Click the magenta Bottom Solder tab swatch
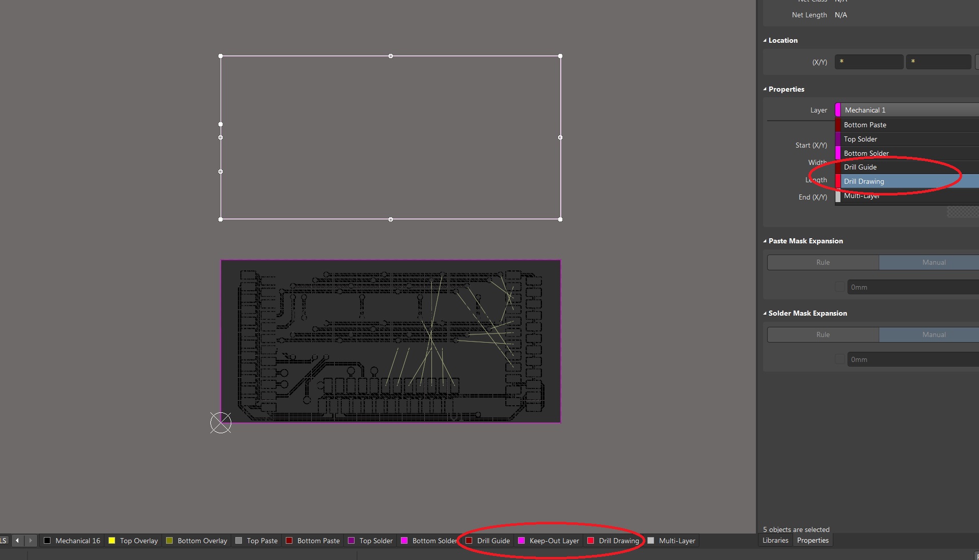This screenshot has height=560, width=979. 404,541
